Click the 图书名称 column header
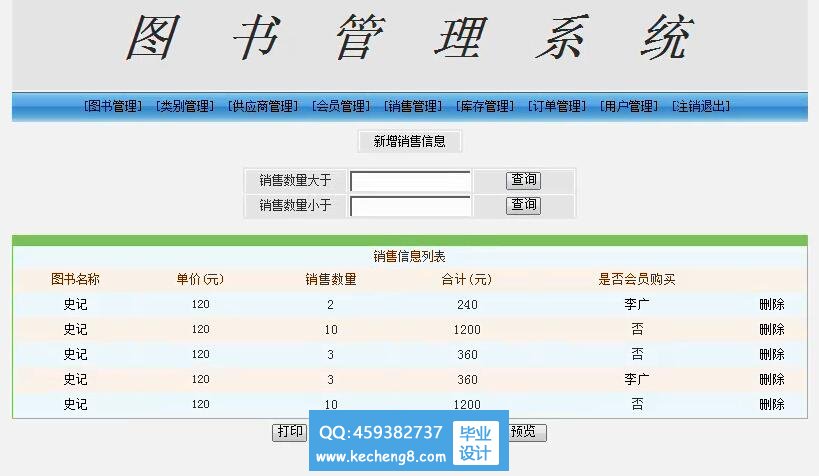This screenshot has height=476, width=819. click(75, 280)
